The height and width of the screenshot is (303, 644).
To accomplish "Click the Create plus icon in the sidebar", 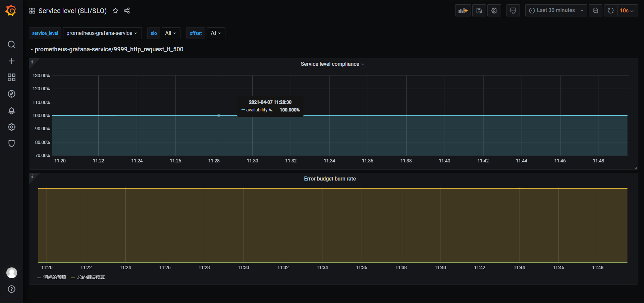I will point(11,61).
